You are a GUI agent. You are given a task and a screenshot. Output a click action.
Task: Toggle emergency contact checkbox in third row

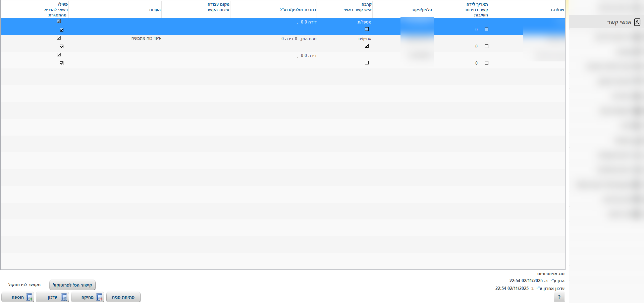486,63
